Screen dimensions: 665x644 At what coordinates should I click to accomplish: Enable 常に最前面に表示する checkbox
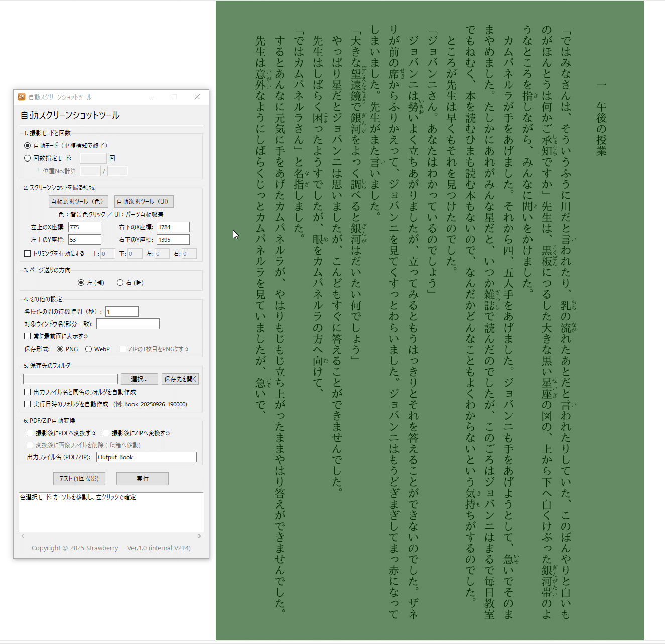[28, 336]
